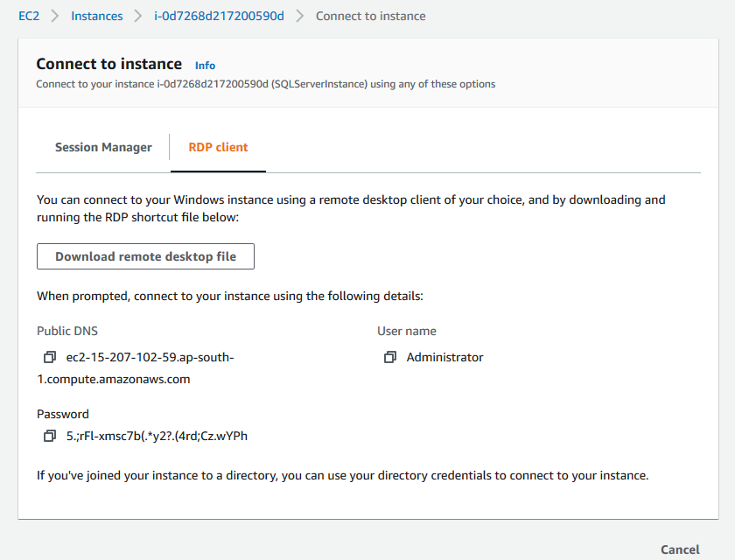Copy the instance password
The height and width of the screenshot is (560, 735).
point(49,437)
